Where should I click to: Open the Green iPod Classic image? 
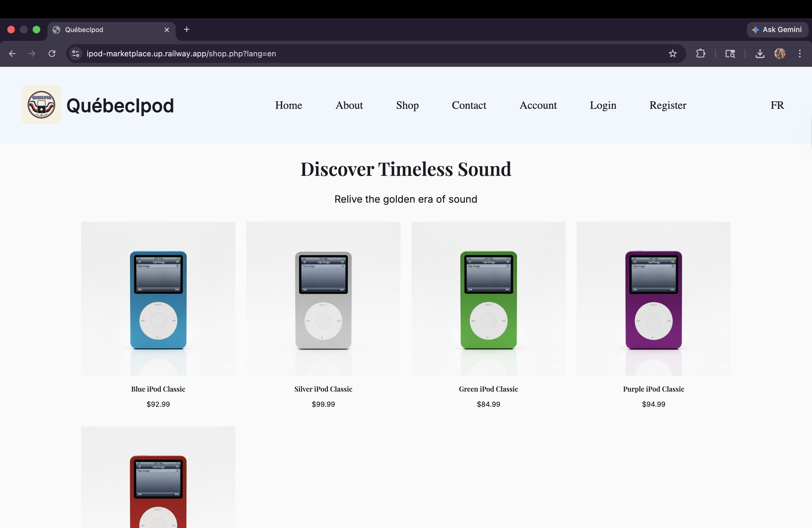click(488, 299)
